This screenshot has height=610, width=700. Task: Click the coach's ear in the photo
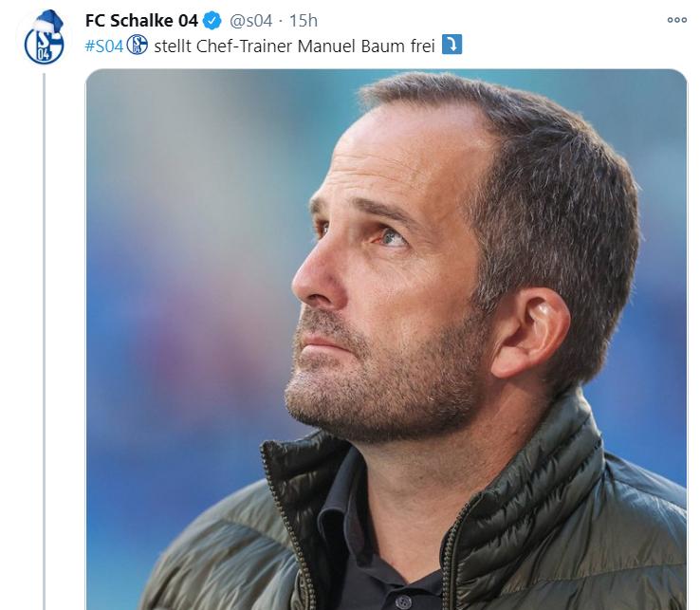(x=529, y=331)
